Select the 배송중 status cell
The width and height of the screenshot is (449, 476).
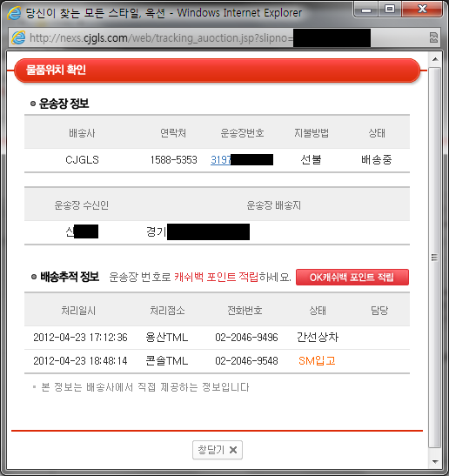pyautogui.click(x=377, y=159)
